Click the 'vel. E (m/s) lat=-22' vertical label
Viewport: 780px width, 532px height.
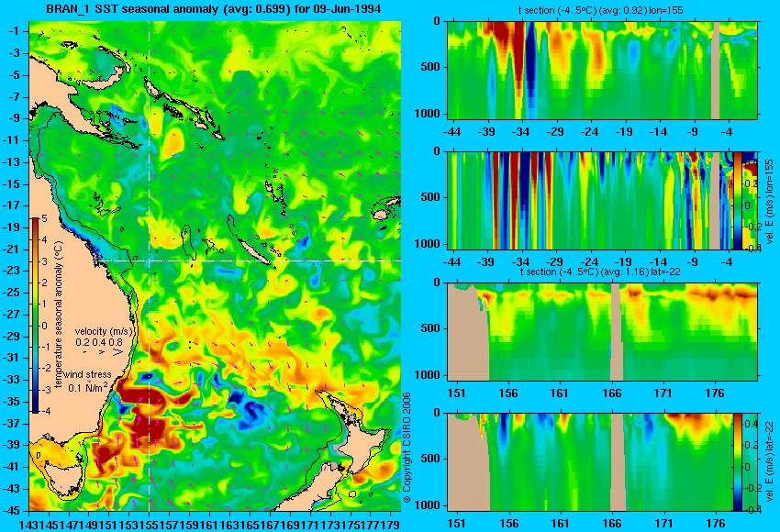point(769,462)
